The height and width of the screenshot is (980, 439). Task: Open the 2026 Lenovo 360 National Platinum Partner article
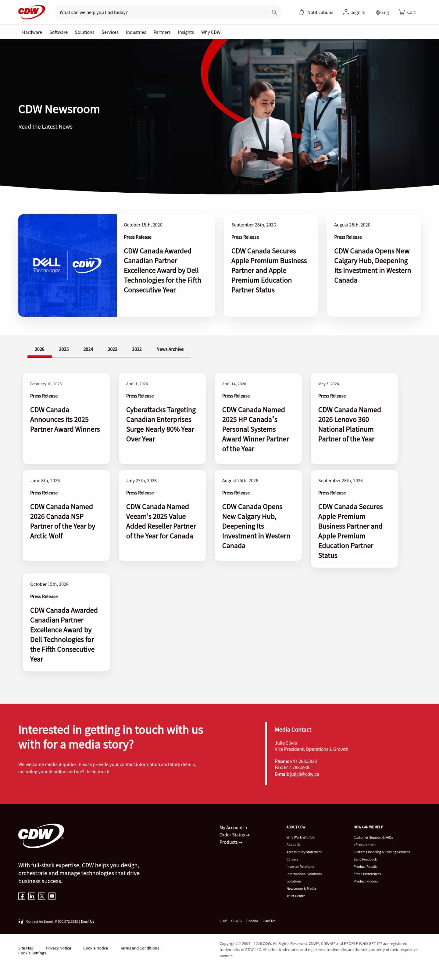pyautogui.click(x=350, y=424)
